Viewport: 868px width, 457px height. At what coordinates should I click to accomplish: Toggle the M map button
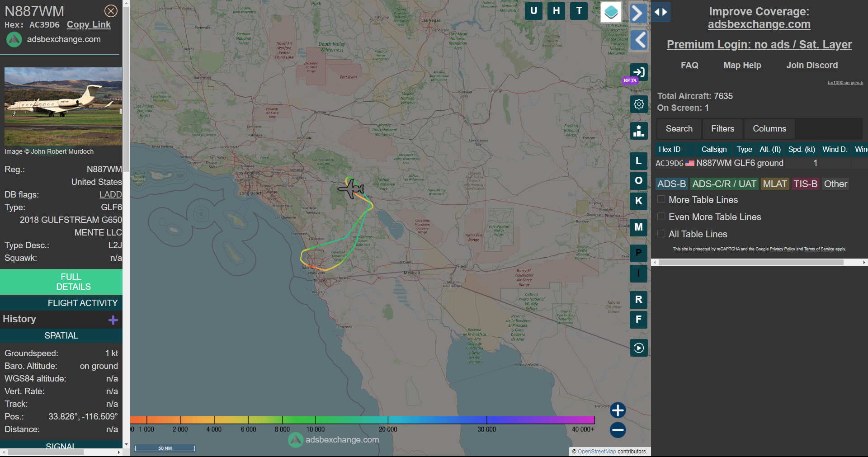click(638, 227)
